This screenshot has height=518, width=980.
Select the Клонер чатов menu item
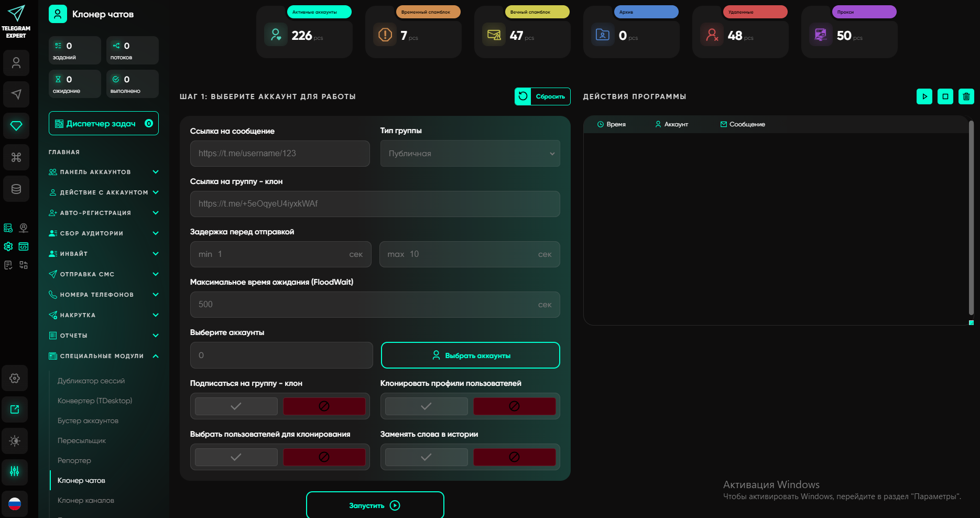pos(81,480)
